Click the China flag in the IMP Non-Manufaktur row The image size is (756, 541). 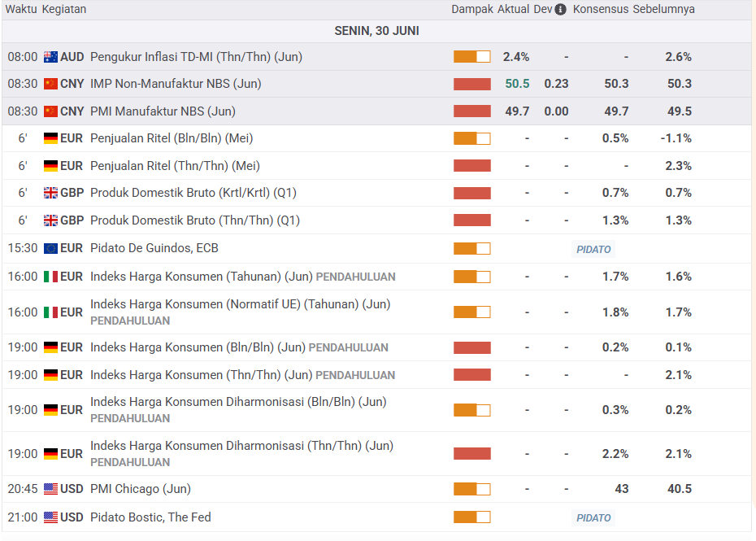pos(50,84)
